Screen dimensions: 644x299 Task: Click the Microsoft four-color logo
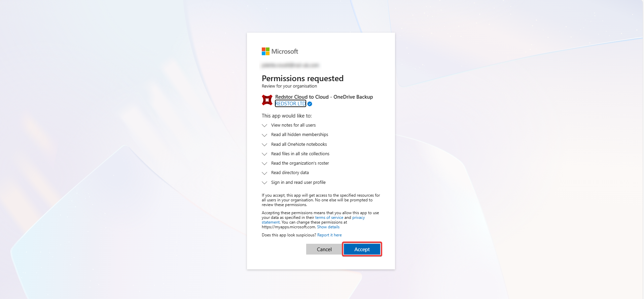point(265,51)
